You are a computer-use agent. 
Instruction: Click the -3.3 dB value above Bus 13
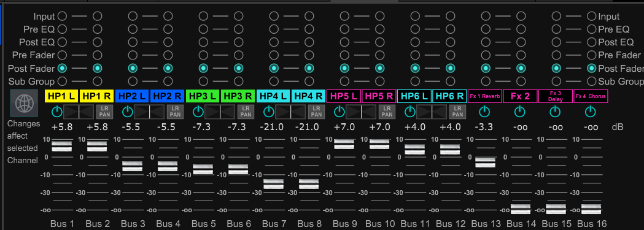tap(484, 127)
